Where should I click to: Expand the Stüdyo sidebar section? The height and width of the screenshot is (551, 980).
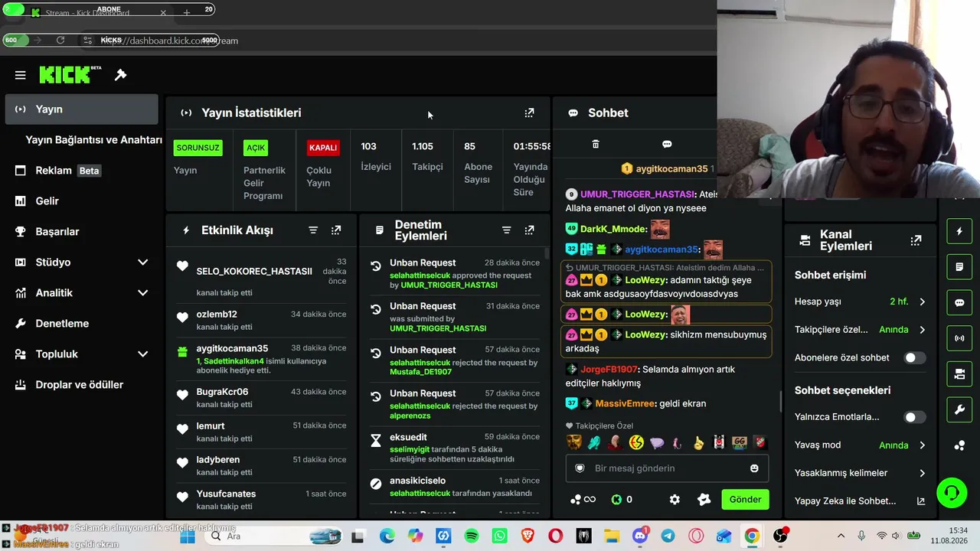(142, 262)
